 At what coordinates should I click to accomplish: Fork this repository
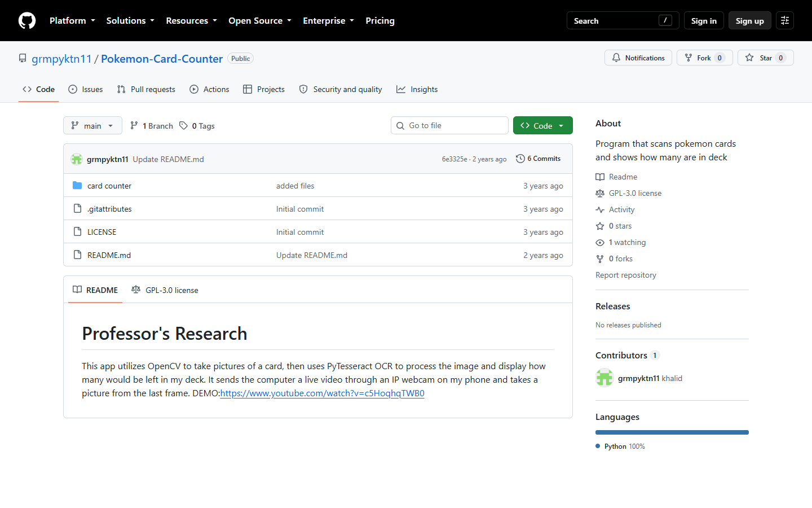(704, 58)
